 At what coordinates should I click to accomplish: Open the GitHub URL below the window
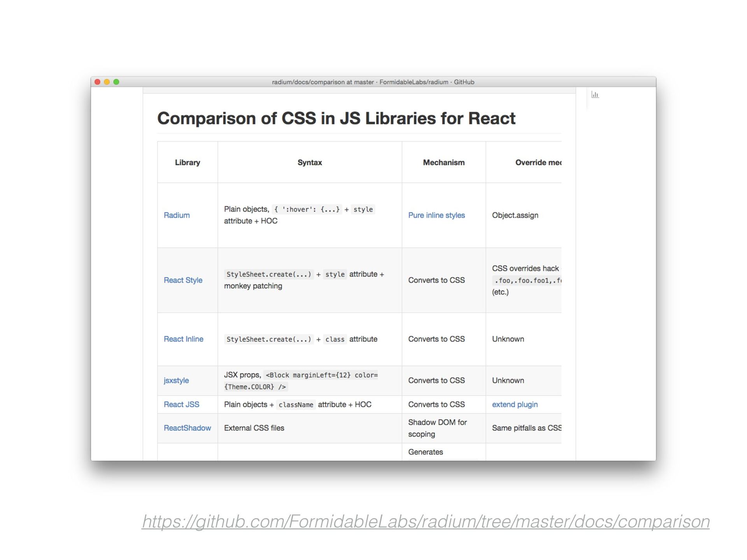(426, 521)
